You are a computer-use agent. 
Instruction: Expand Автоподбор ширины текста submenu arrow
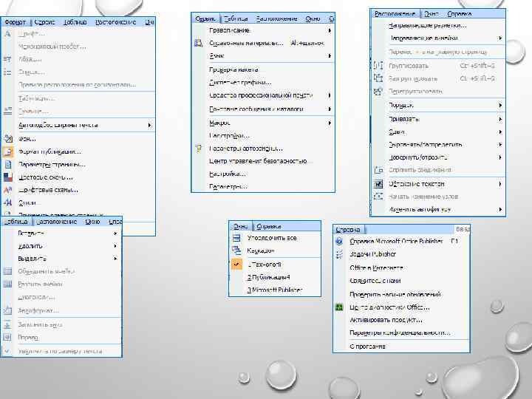tap(149, 125)
